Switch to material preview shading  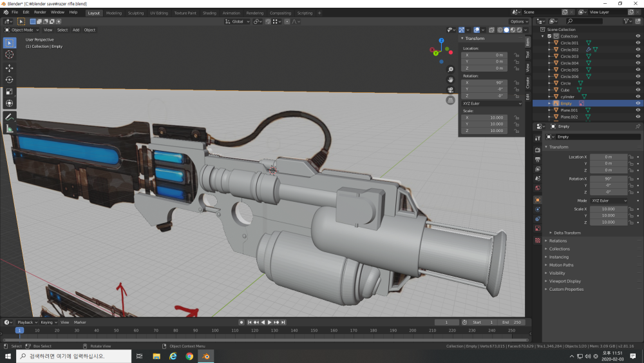pyautogui.click(x=513, y=30)
